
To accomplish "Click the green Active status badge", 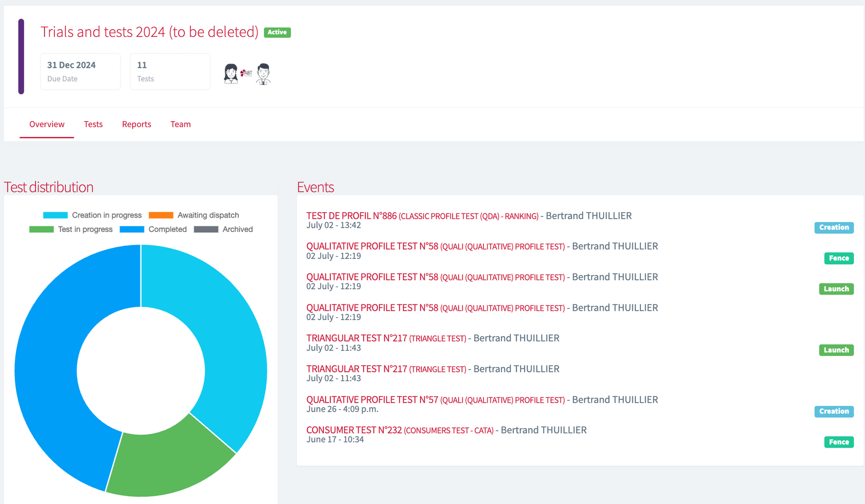I will point(277,32).
